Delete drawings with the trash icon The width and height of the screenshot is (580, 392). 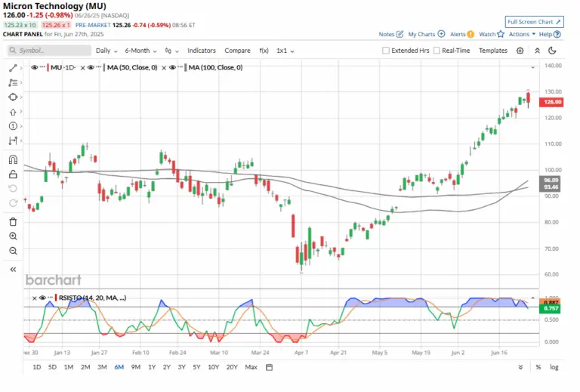[13, 222]
